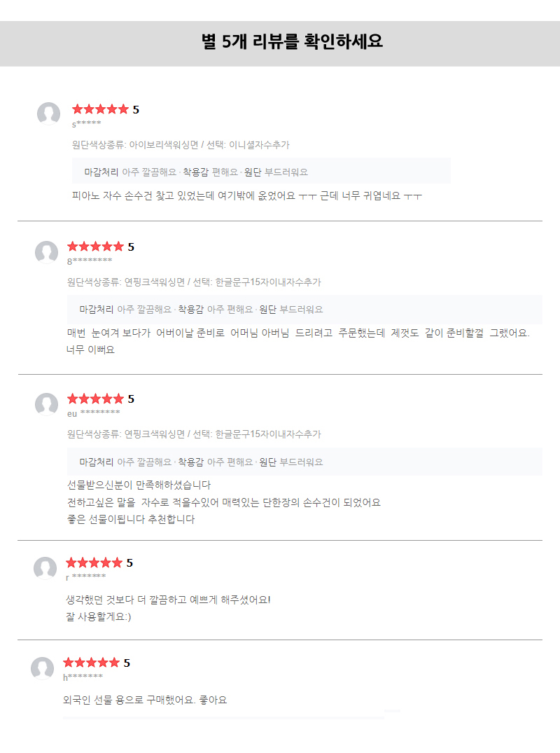560x753 pixels.
Task: Click avatar icon of reviewer 8********
Action: tap(46, 252)
